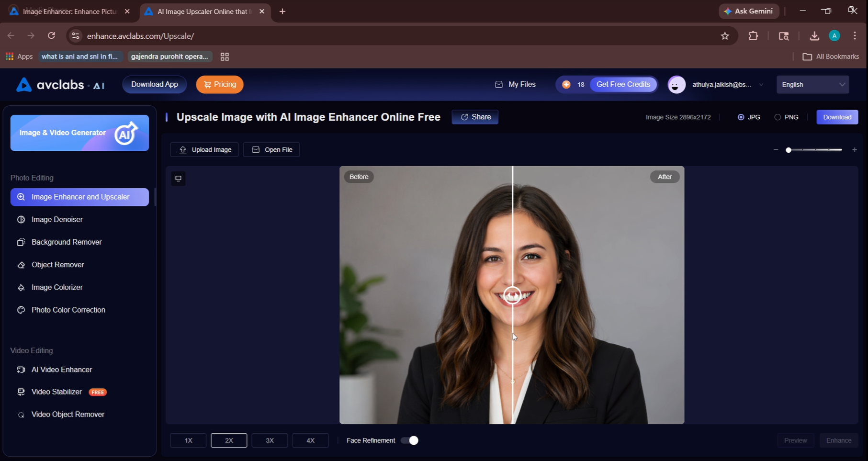The width and height of the screenshot is (868, 461).
Task: Open the Pricing page
Action: (x=220, y=84)
